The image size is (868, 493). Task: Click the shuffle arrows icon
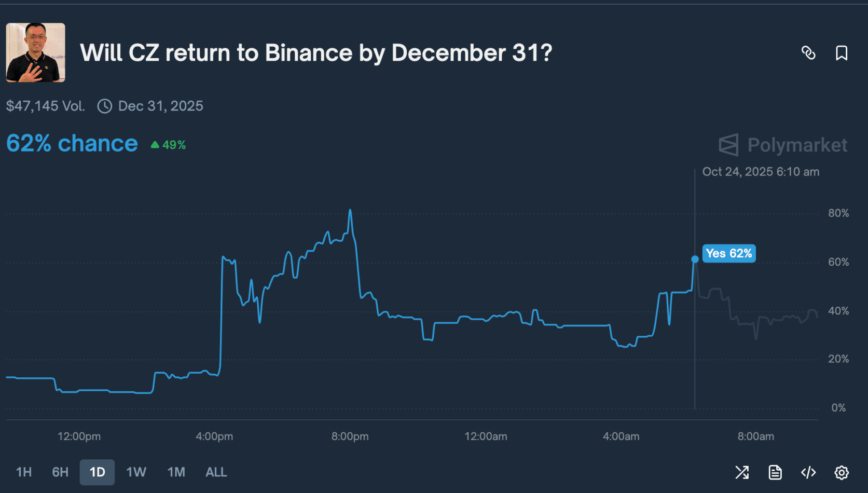(x=742, y=472)
